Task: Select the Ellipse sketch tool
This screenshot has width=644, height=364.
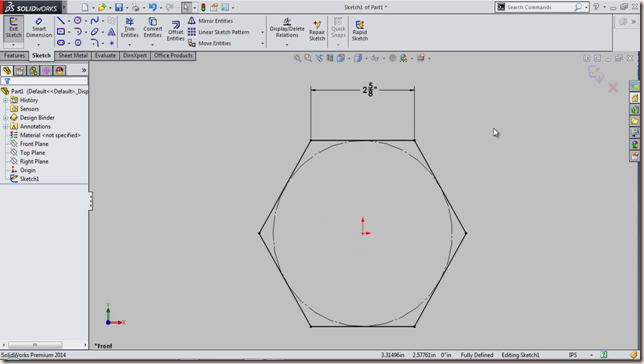Action: [94, 32]
